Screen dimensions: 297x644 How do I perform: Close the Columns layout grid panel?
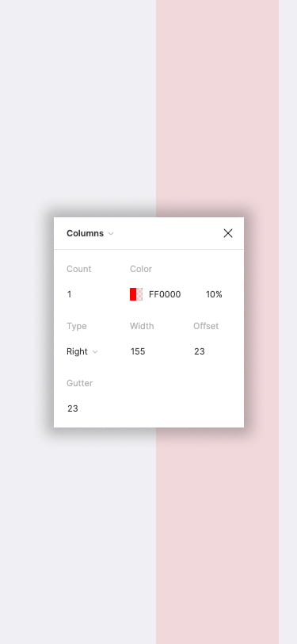(x=228, y=233)
